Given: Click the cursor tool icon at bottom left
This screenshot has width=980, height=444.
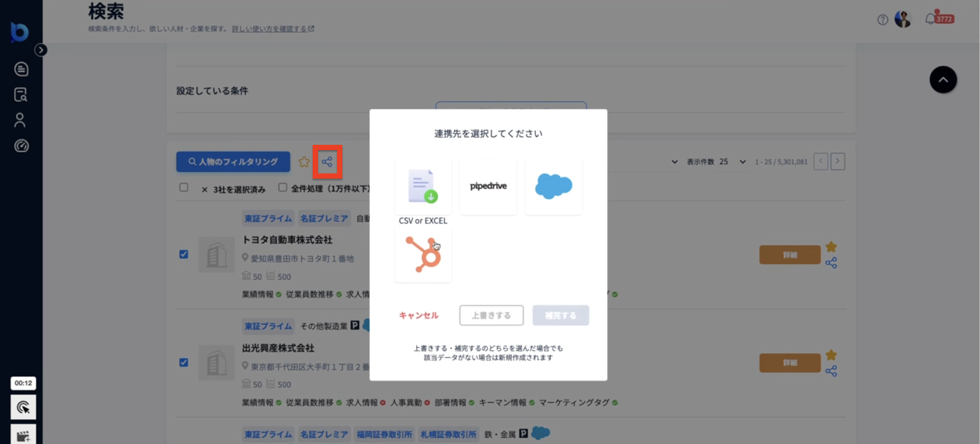Looking at the screenshot, I should pos(23,408).
